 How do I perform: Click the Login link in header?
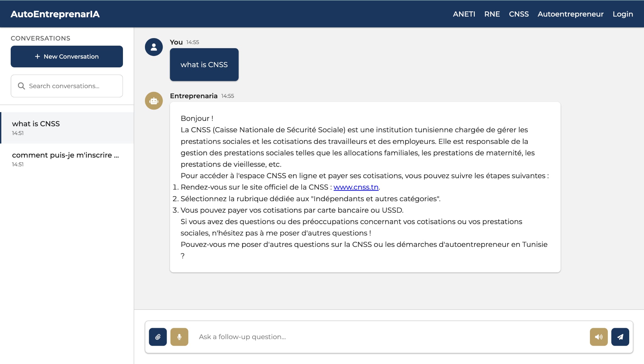pyautogui.click(x=623, y=14)
